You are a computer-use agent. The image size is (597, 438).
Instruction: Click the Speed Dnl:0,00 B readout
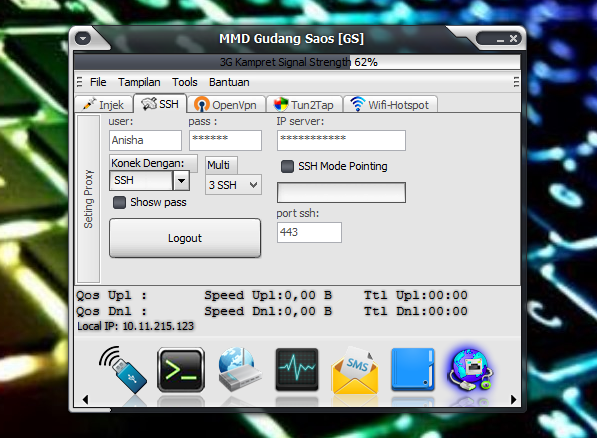[268, 312]
